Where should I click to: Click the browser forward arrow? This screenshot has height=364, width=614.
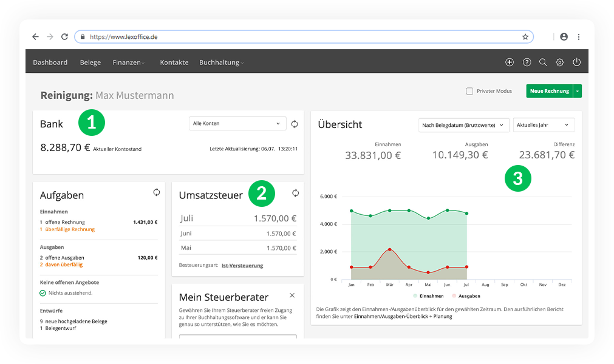tap(50, 37)
